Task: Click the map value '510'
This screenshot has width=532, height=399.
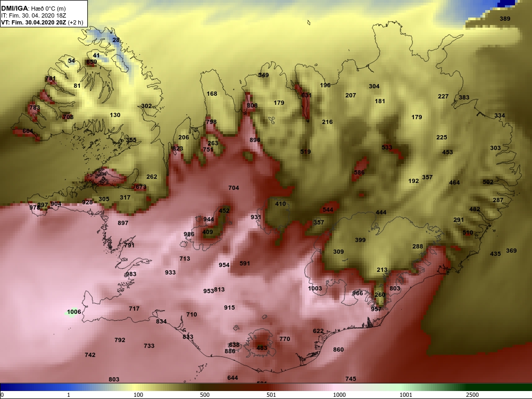Action: pos(468,233)
